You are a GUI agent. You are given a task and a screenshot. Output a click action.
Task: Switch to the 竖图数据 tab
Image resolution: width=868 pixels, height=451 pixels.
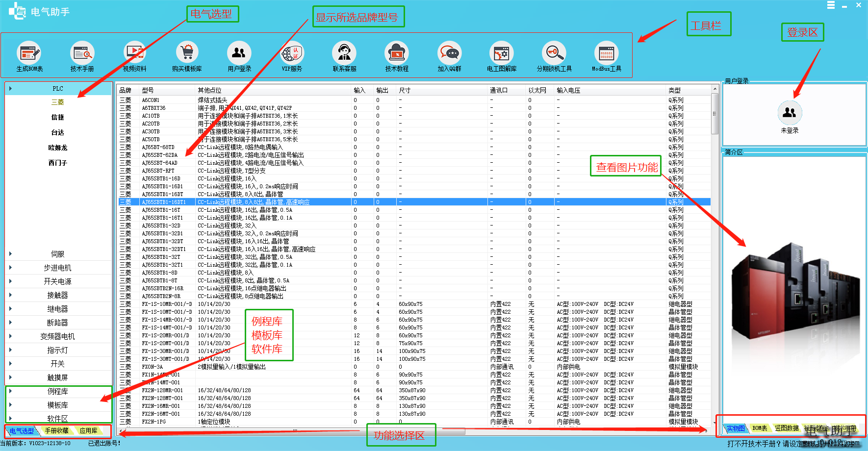point(787,428)
